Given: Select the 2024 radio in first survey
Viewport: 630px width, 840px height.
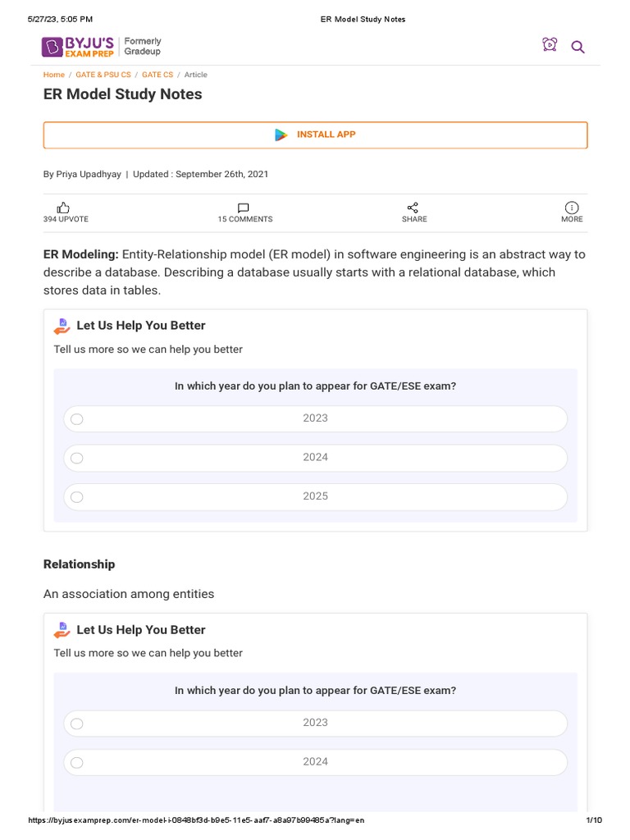Looking at the screenshot, I should [77, 459].
